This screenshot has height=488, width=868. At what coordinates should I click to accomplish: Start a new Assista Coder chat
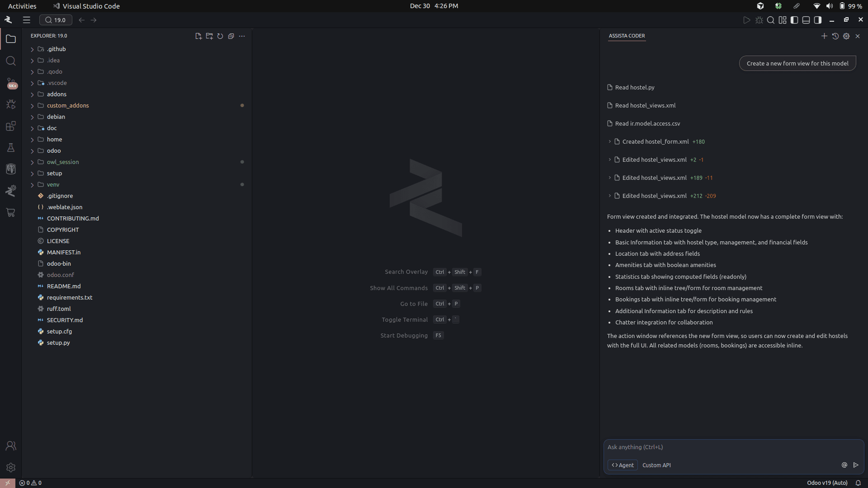824,36
